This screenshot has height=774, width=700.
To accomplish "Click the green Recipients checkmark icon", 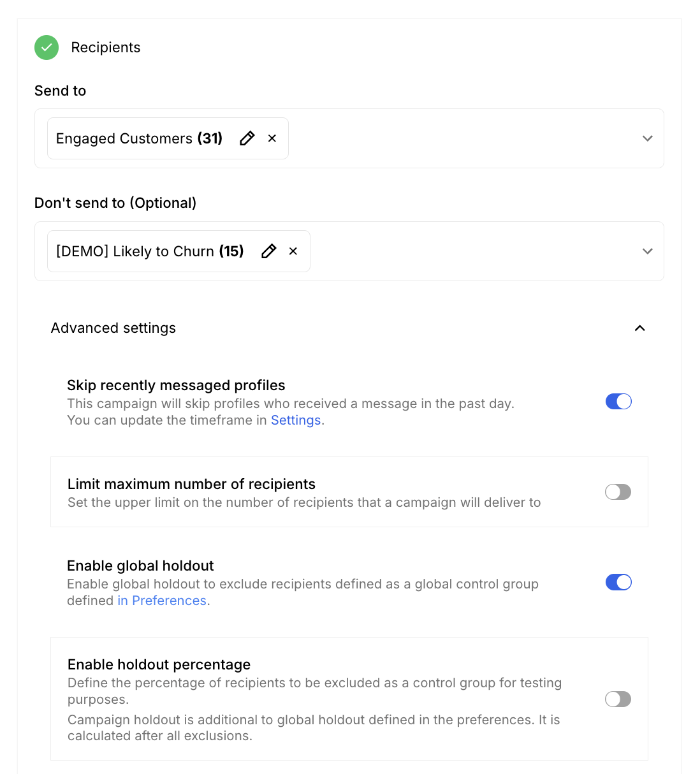I will tap(47, 48).
